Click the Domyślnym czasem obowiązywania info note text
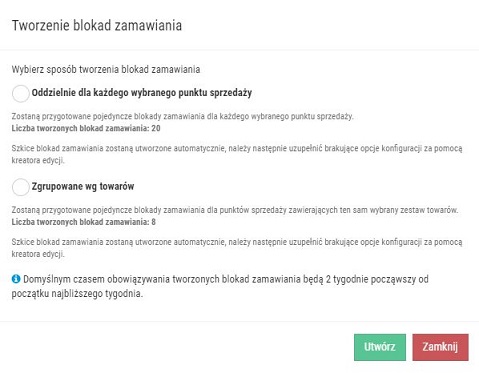This screenshot has height=373, width=479. pos(220,286)
